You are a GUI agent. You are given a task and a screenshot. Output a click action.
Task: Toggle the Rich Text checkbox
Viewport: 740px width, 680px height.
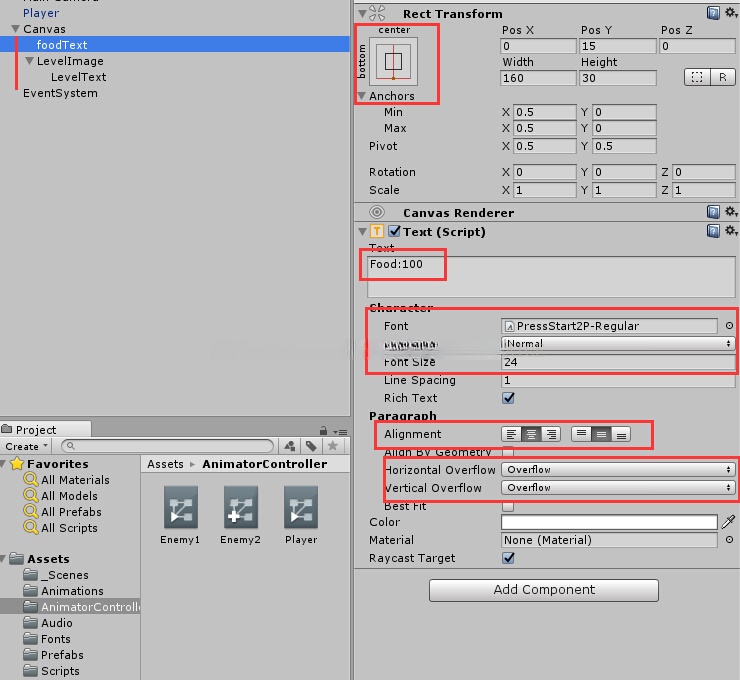coord(508,398)
